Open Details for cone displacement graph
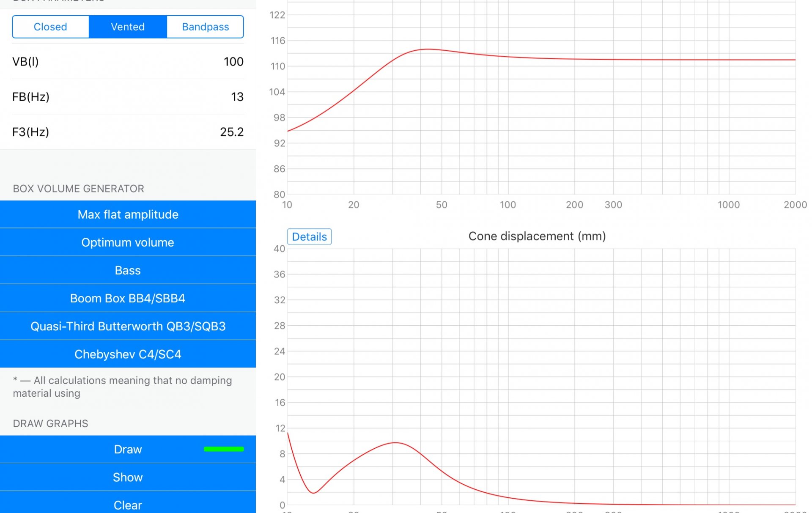The height and width of the screenshot is (513, 812). pos(309,236)
